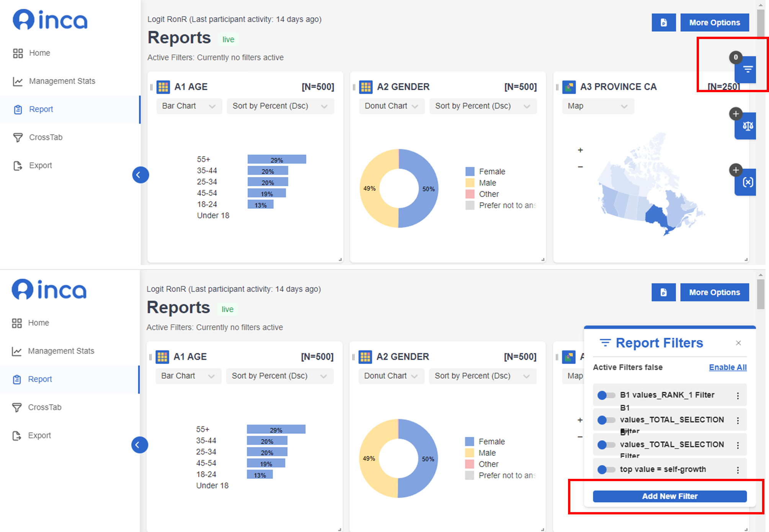Collapse sidebar with the blue chevron
Viewport: 769px width, 532px height.
[x=140, y=175]
